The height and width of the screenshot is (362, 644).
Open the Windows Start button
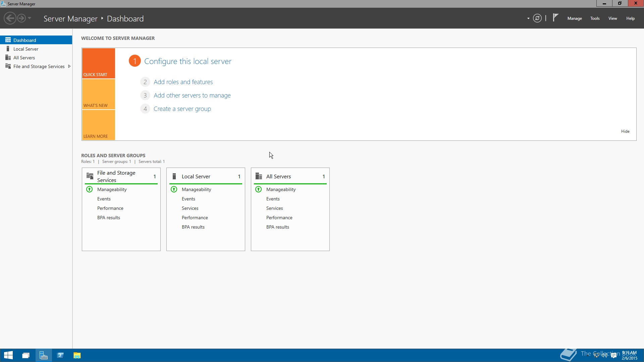tap(8, 355)
